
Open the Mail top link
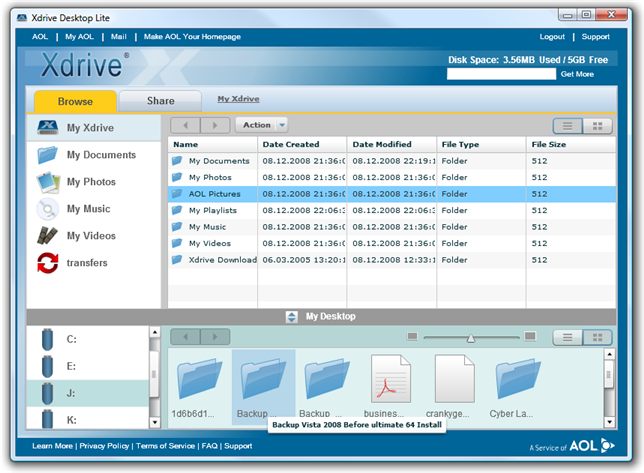coord(119,37)
